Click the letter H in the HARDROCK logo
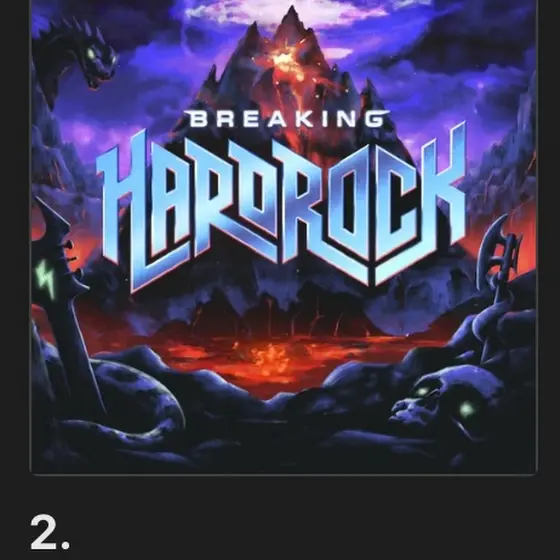The width and height of the screenshot is (560, 560). [x=123, y=211]
